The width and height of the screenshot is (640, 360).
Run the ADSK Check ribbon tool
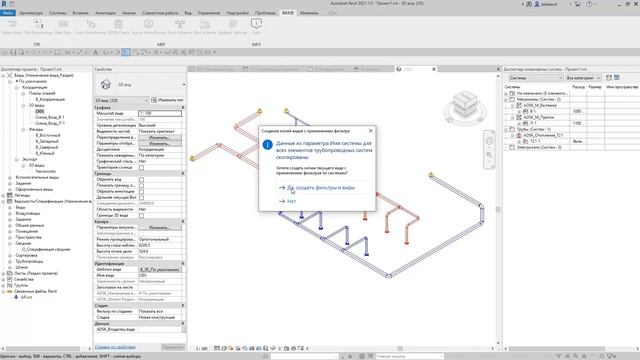[x=118, y=27]
